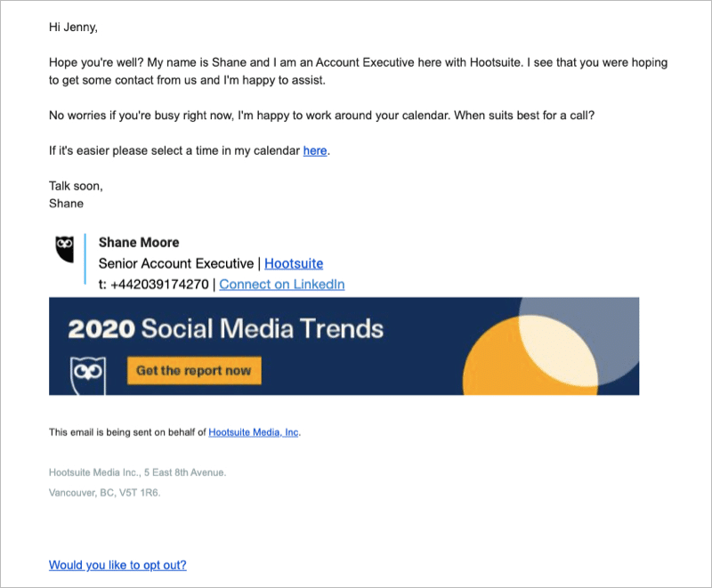Image resolution: width=712 pixels, height=588 pixels.
Task: Open the Hootsuite Media, Inc link
Action: (x=254, y=432)
